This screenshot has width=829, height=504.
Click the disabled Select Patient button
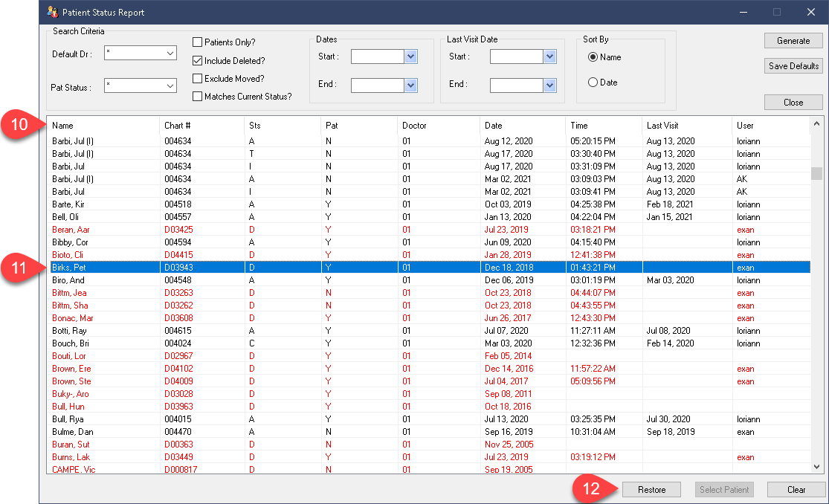click(723, 490)
